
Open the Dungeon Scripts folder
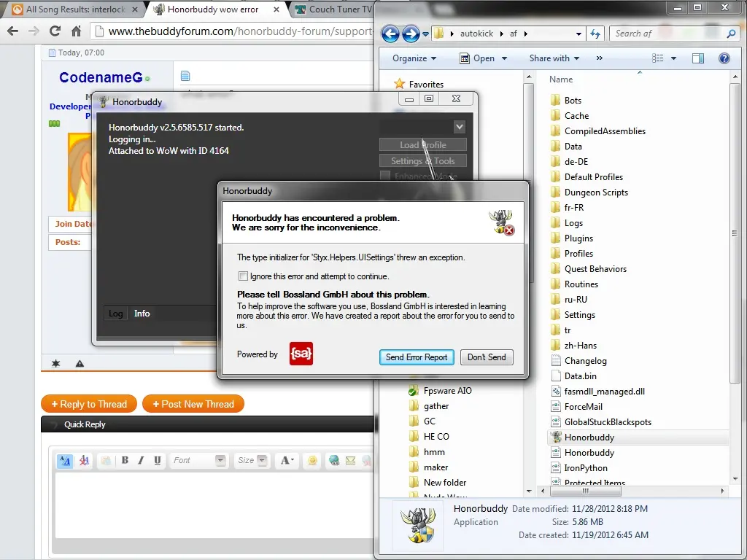(x=596, y=192)
